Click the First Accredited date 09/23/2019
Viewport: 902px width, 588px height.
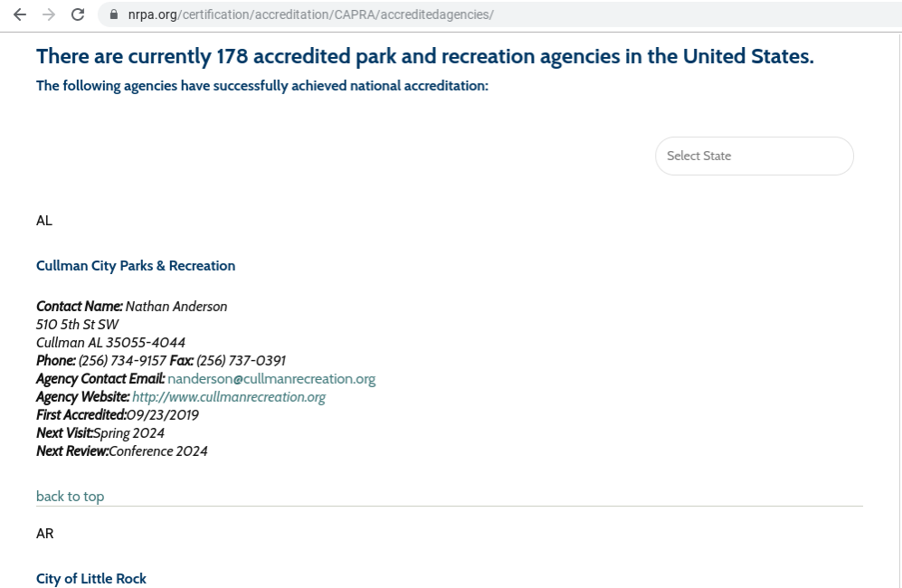[162, 415]
